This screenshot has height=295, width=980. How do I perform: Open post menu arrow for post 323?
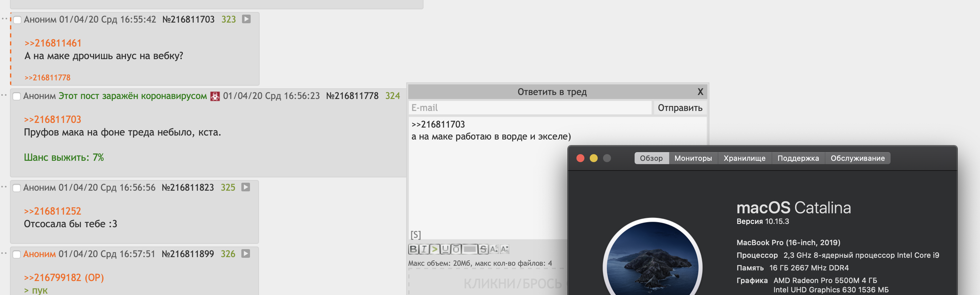[x=247, y=19]
